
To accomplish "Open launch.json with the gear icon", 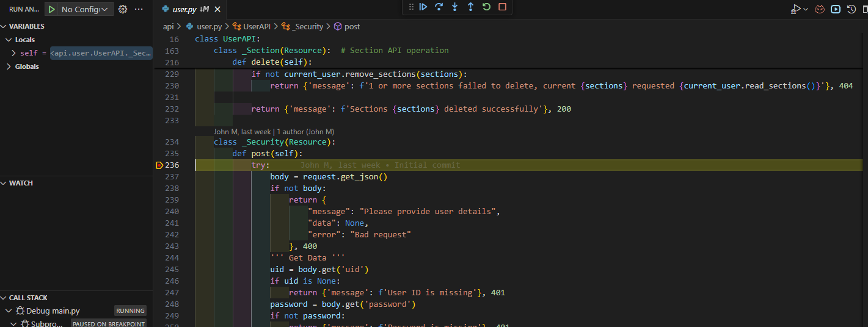I will point(123,9).
